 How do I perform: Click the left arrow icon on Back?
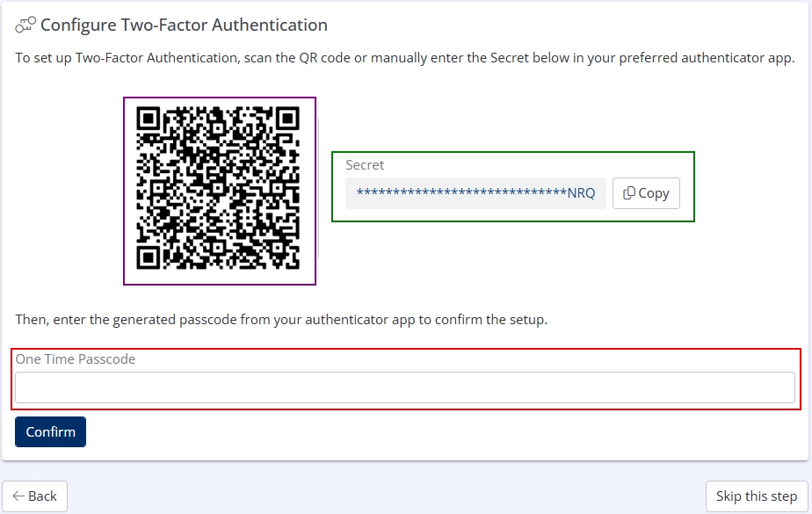[x=18, y=496]
